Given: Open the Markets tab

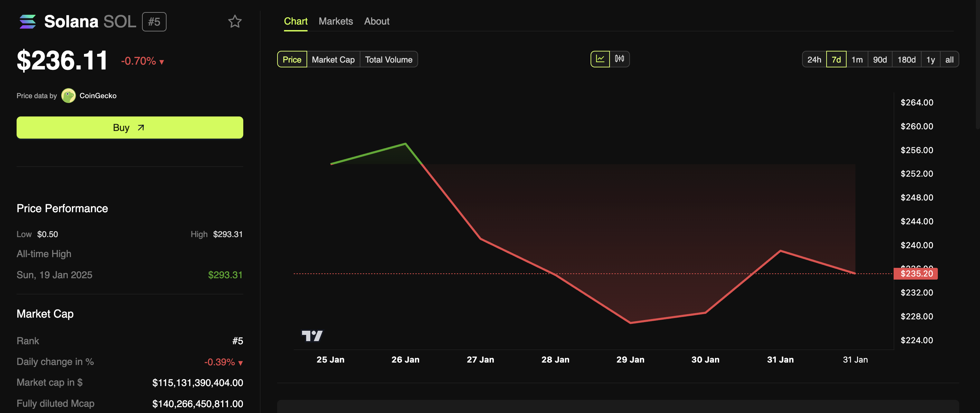Looking at the screenshot, I should coord(336,20).
